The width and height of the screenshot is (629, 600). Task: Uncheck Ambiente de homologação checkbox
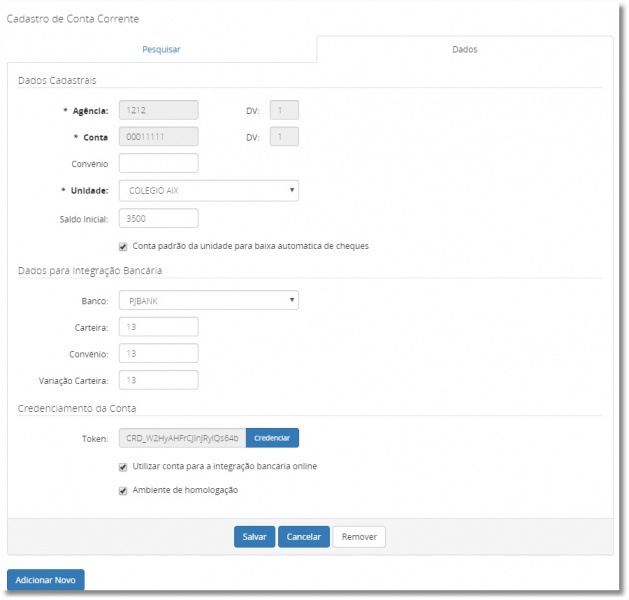(123, 490)
